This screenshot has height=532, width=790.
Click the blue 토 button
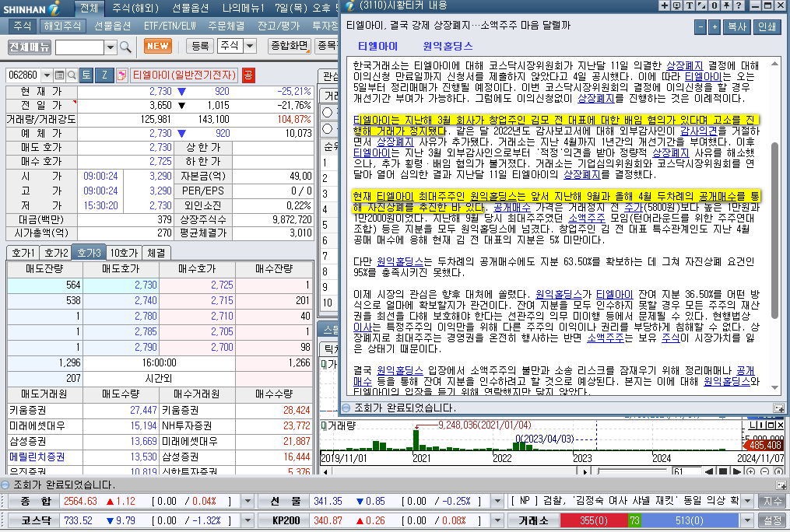point(86,75)
